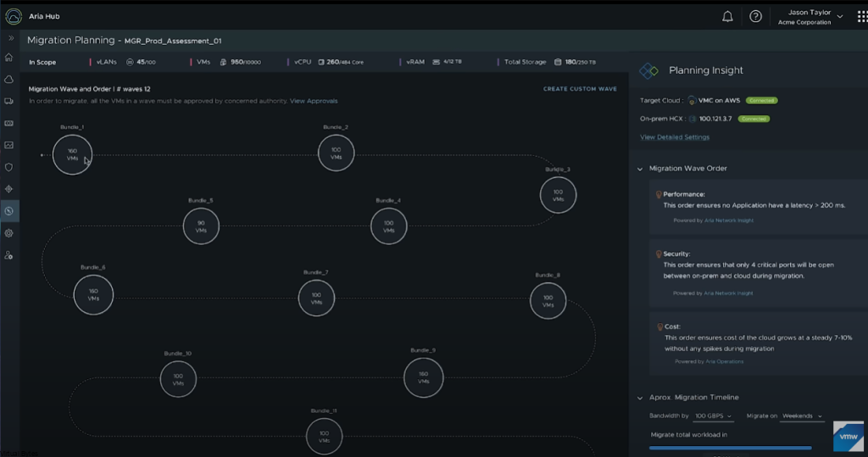Click the VMC on AWS cloud icon
The width and height of the screenshot is (868, 457).
[x=692, y=101]
